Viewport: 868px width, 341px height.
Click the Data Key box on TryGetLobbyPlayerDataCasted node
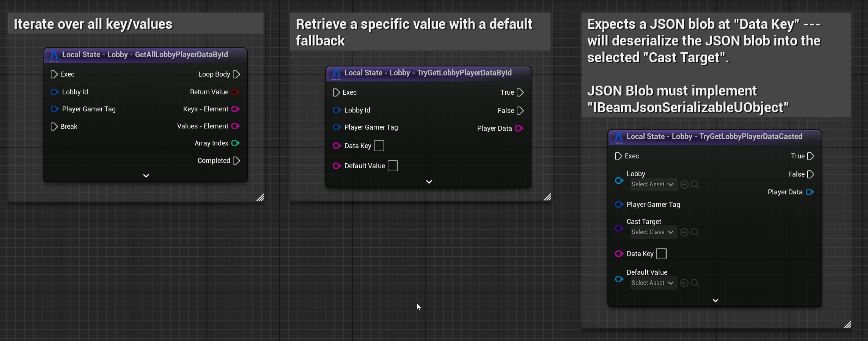pyautogui.click(x=661, y=254)
